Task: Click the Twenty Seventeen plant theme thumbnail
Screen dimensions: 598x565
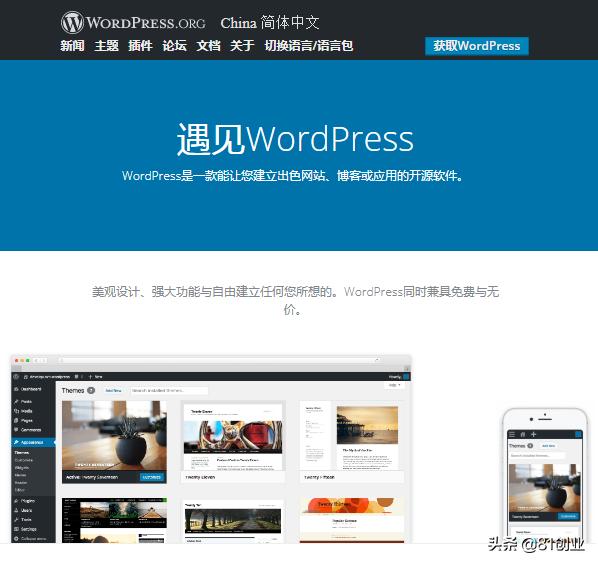Action: [x=114, y=435]
